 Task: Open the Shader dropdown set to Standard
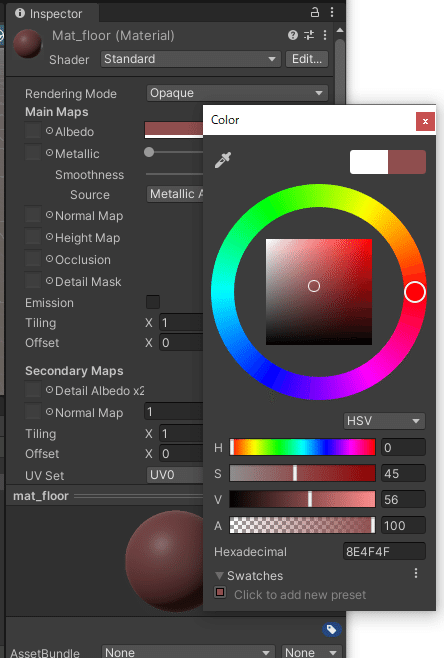pos(191,59)
